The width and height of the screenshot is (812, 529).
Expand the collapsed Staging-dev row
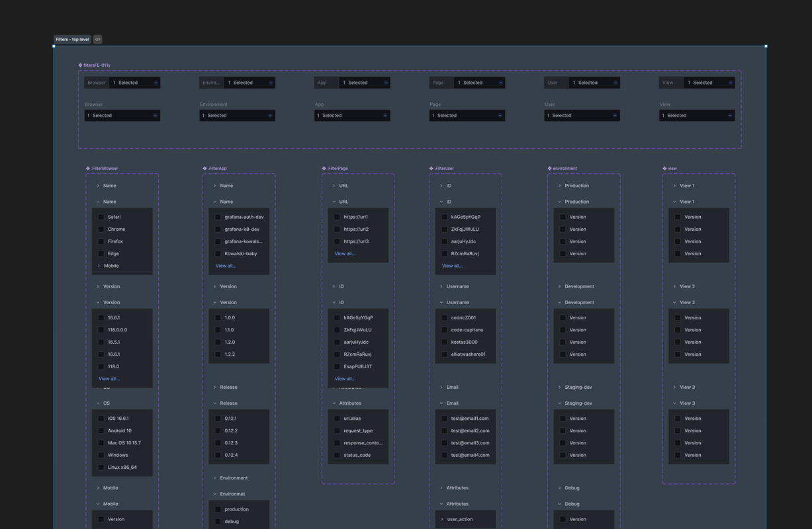(x=559, y=387)
